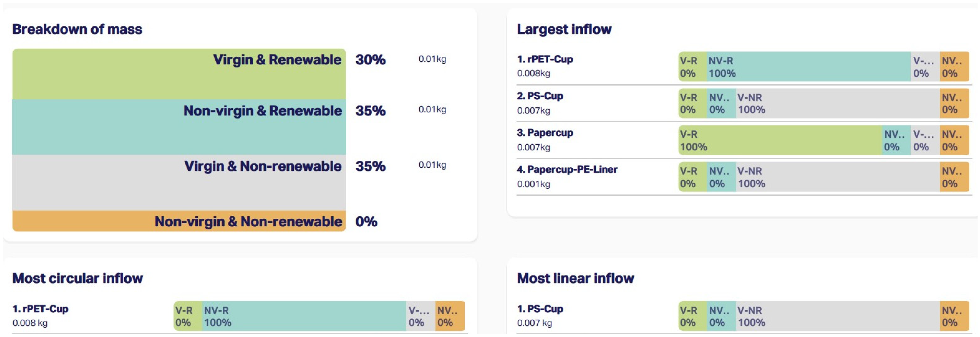Click the Breakdown of mass heading
Screen dimensions: 980x337
77,29
